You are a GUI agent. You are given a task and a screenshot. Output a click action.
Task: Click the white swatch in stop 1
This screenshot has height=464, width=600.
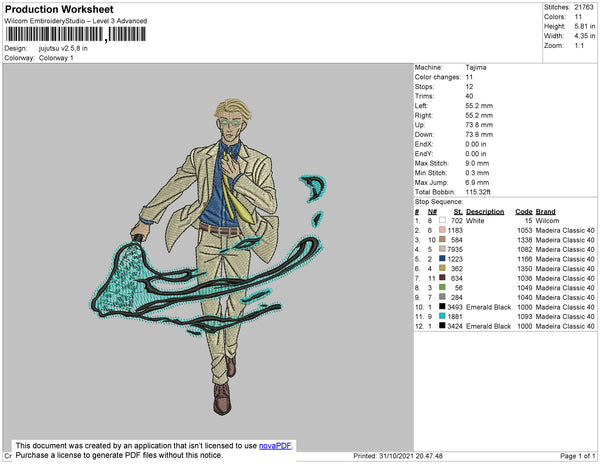coord(442,220)
